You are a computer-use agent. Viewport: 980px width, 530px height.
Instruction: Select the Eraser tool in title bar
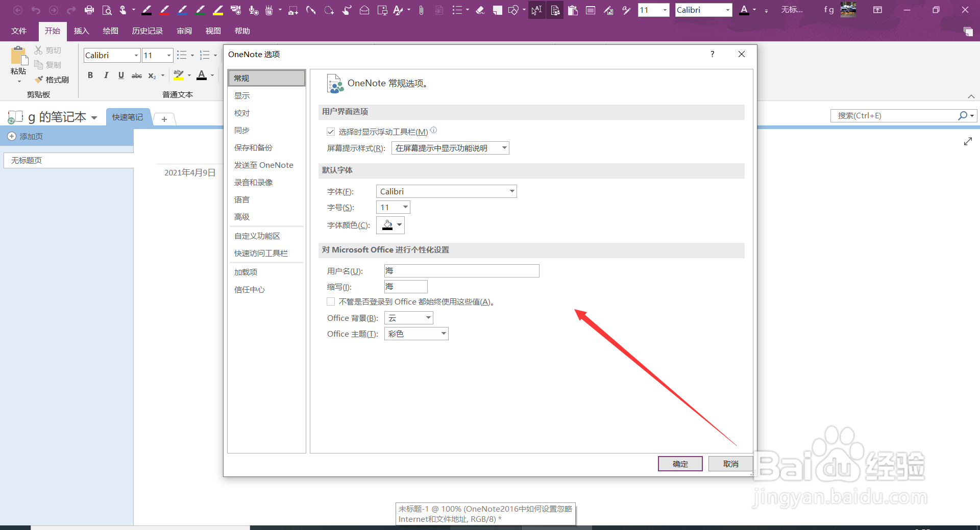click(480, 10)
